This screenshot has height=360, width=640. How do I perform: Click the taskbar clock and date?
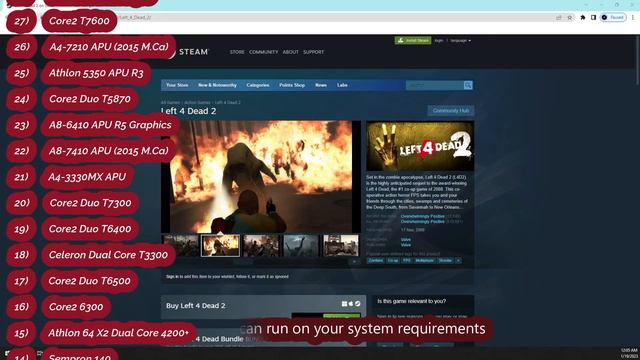pos(629,353)
